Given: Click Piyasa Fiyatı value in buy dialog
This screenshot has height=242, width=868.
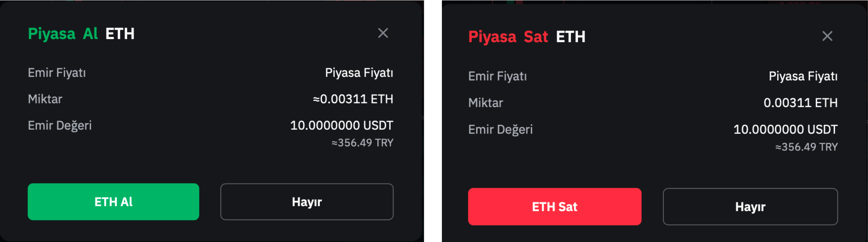Looking at the screenshot, I should [x=359, y=73].
